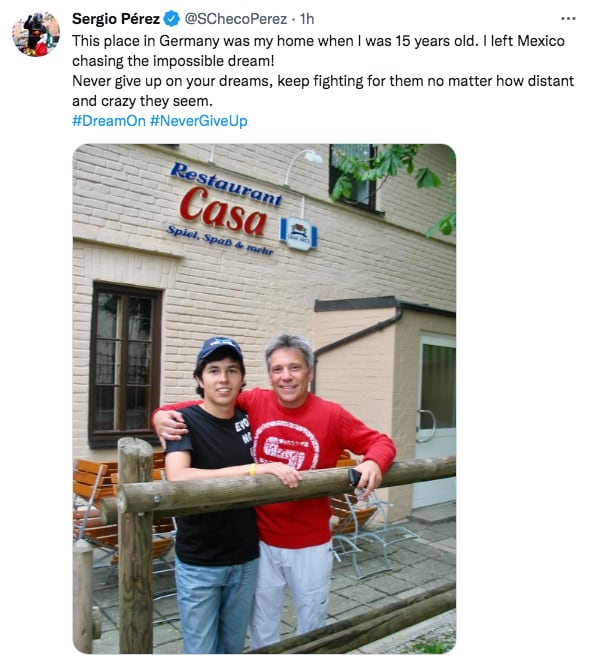Click the blue verified badge

point(172,19)
